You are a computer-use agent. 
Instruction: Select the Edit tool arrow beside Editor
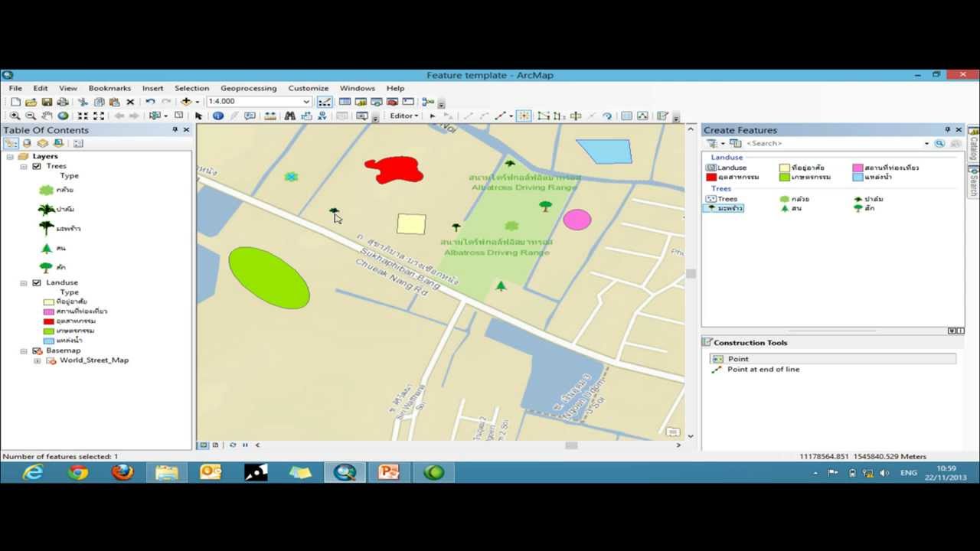coord(433,116)
